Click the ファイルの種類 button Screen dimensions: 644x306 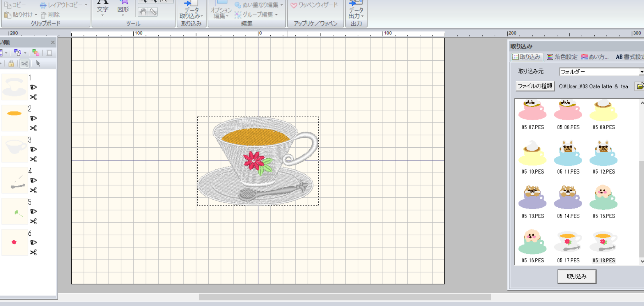[x=535, y=86]
